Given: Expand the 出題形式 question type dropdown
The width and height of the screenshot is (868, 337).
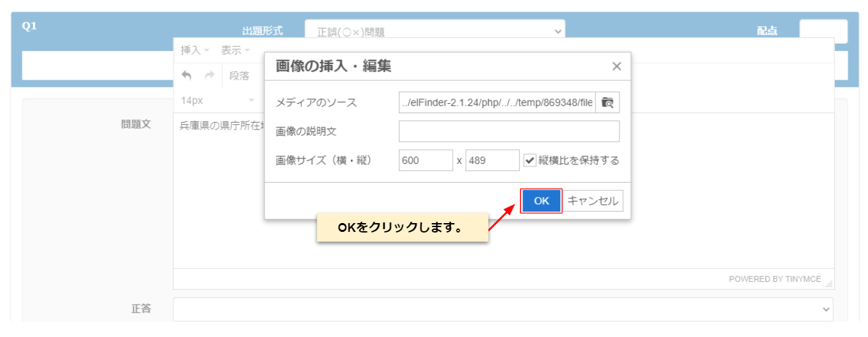Looking at the screenshot, I should pyautogui.click(x=434, y=31).
